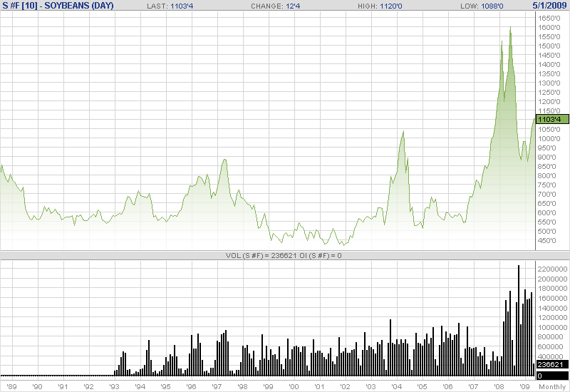This screenshot has width=570, height=392.
Task: Click the '01 year label on time axis
Action: pyautogui.click(x=319, y=386)
